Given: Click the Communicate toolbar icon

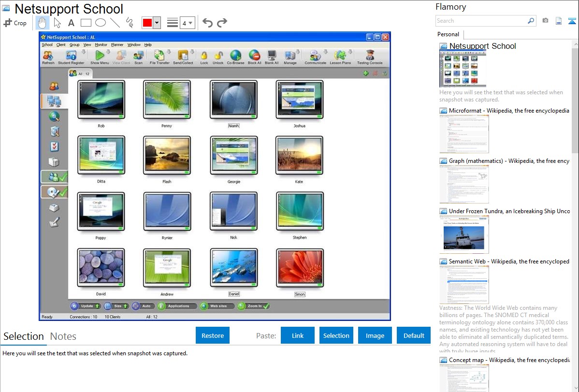Looking at the screenshot, I should tap(315, 57).
